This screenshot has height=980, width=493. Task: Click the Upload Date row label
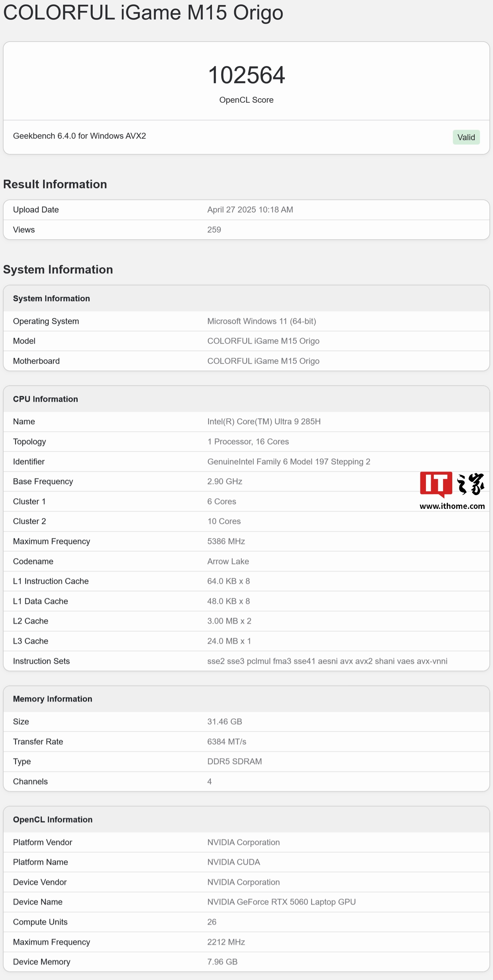(x=36, y=210)
